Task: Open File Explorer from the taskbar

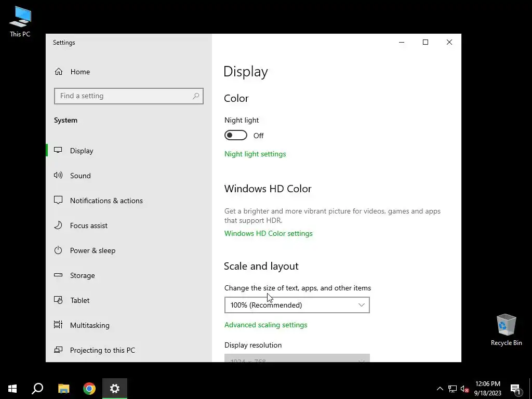Action: pos(63,389)
